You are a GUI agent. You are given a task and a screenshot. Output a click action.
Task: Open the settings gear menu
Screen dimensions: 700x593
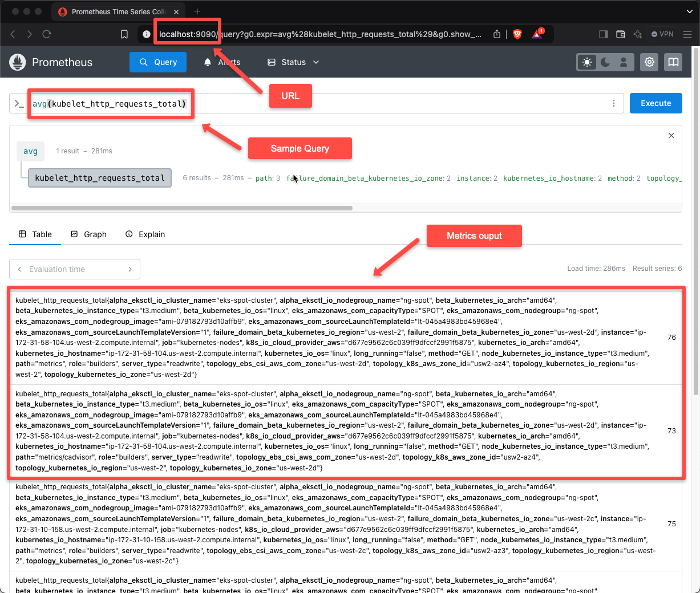(649, 62)
